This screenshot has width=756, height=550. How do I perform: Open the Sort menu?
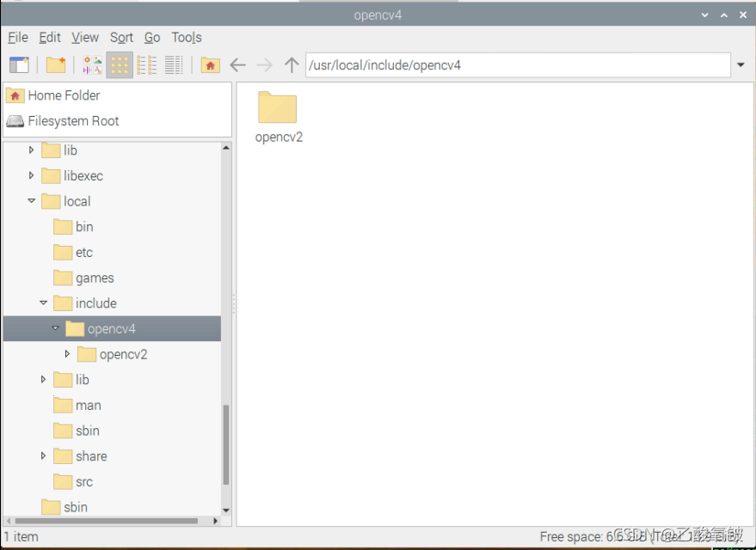point(121,38)
